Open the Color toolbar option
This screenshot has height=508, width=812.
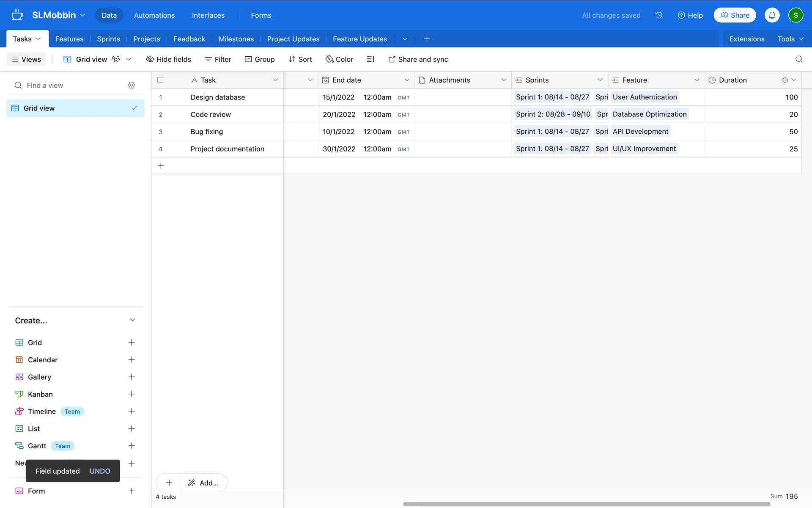tap(339, 59)
